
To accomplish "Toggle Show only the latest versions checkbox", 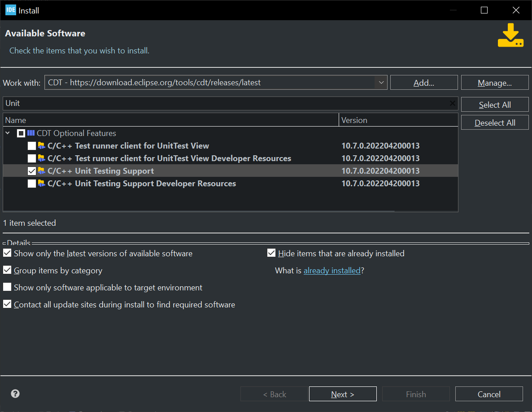I will (x=7, y=253).
